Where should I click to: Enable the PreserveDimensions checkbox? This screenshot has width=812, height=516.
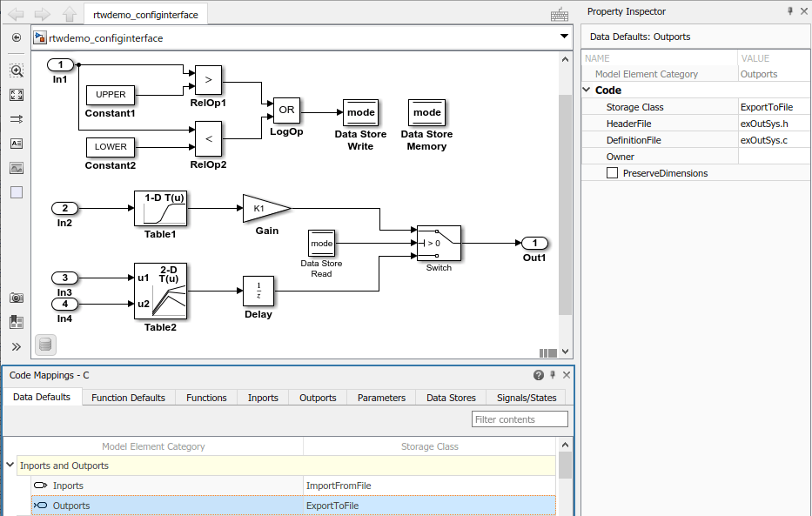click(612, 173)
